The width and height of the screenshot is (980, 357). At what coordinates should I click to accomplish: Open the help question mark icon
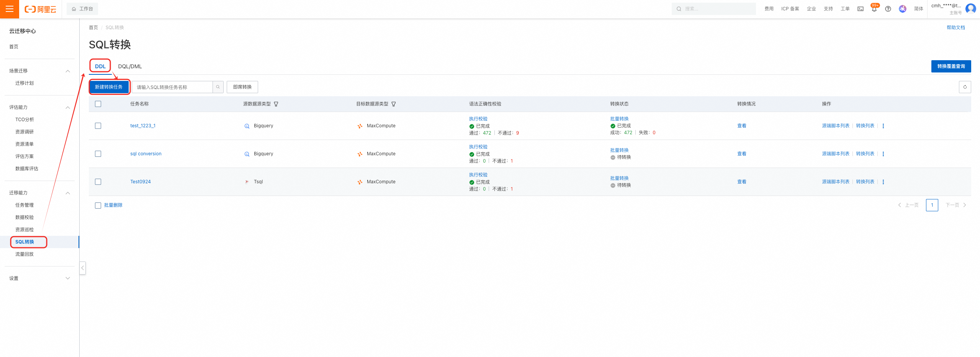[888, 9]
